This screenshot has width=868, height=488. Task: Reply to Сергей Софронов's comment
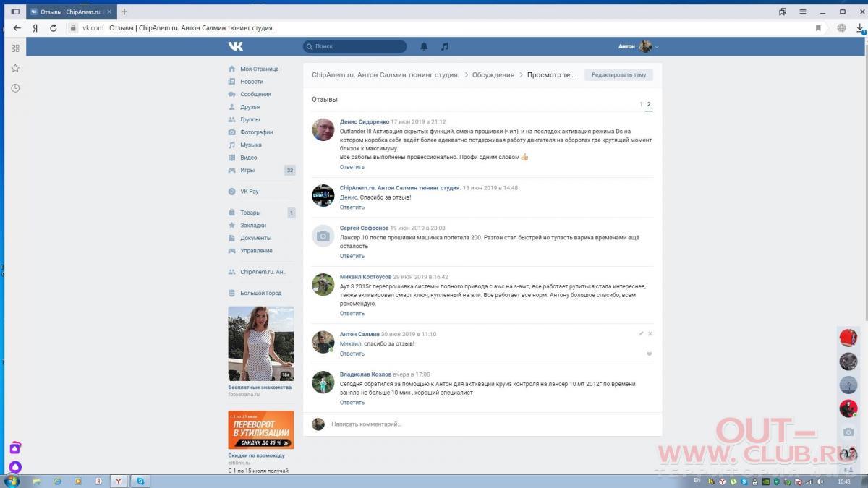352,256
